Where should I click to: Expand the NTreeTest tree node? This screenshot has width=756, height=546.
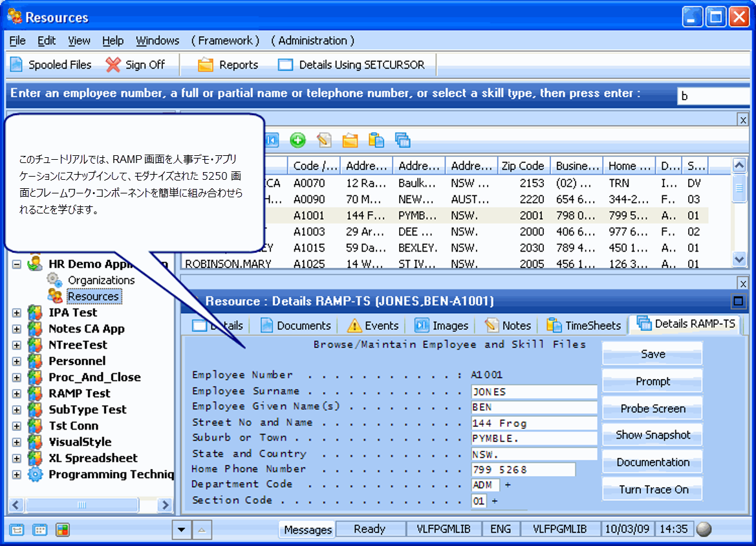point(16,345)
